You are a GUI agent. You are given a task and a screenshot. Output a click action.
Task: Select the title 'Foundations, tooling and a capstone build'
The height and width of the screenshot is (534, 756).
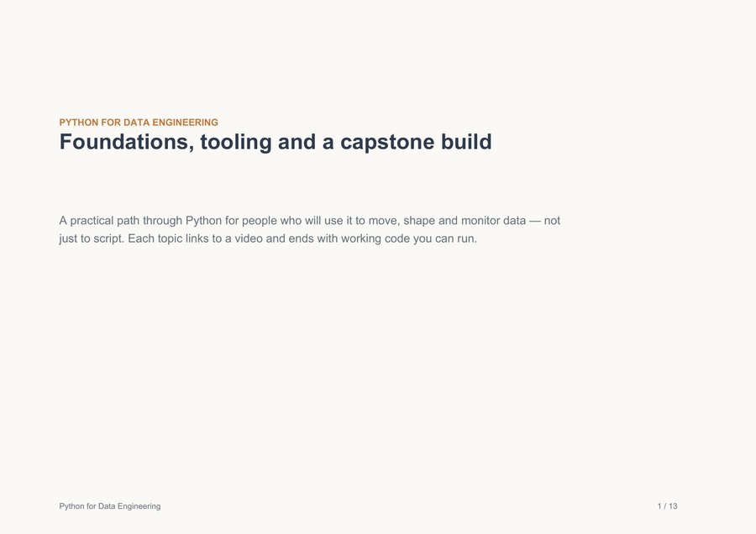[x=276, y=142]
